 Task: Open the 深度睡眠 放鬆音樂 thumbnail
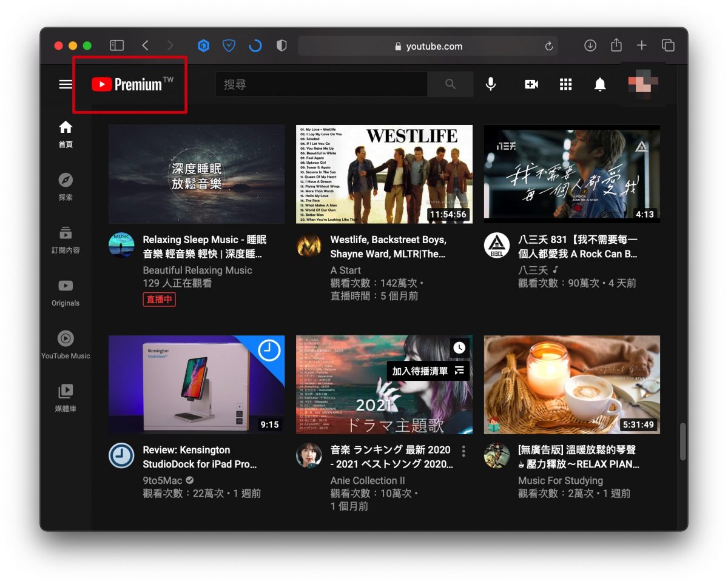197,174
